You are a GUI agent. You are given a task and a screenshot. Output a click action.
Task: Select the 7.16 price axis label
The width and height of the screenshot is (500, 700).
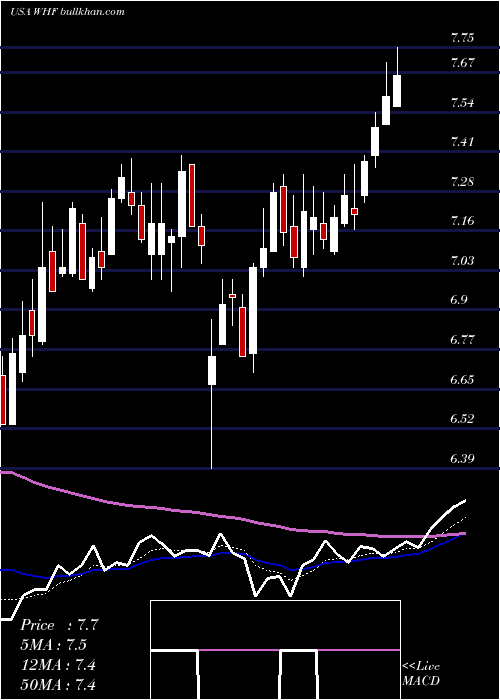point(462,221)
